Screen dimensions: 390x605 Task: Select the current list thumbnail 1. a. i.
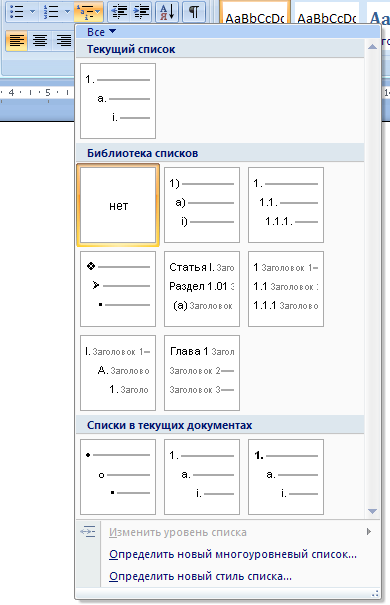(x=118, y=101)
